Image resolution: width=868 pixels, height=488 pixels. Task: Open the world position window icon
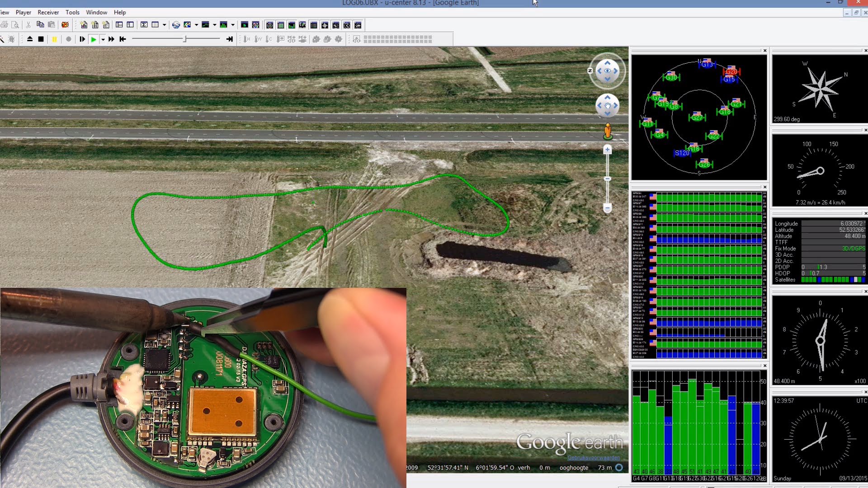point(302,25)
